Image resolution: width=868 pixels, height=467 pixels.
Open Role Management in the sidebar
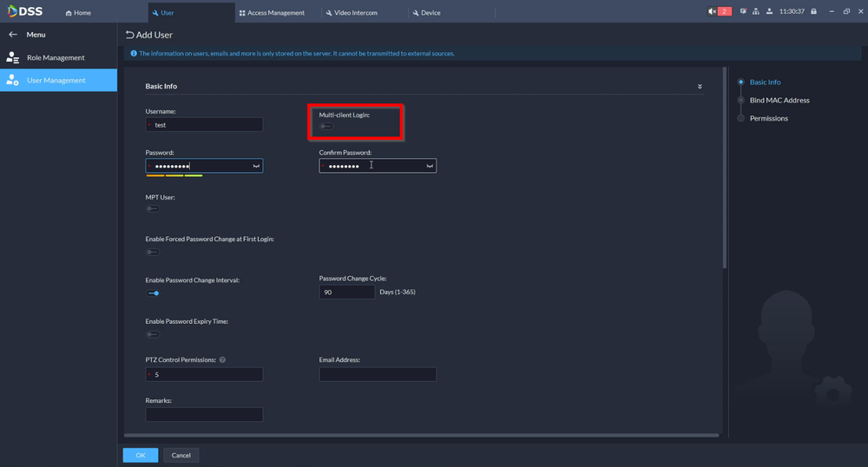coord(56,57)
